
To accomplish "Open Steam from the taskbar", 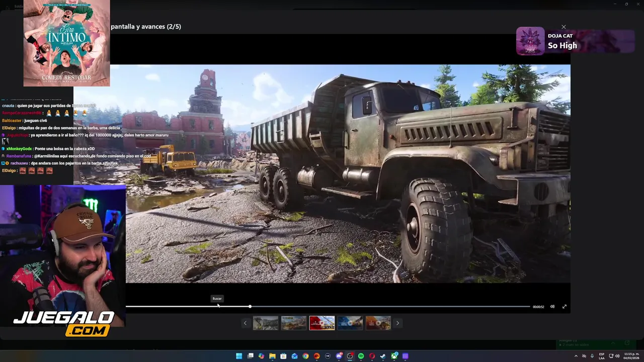I will click(x=383, y=356).
